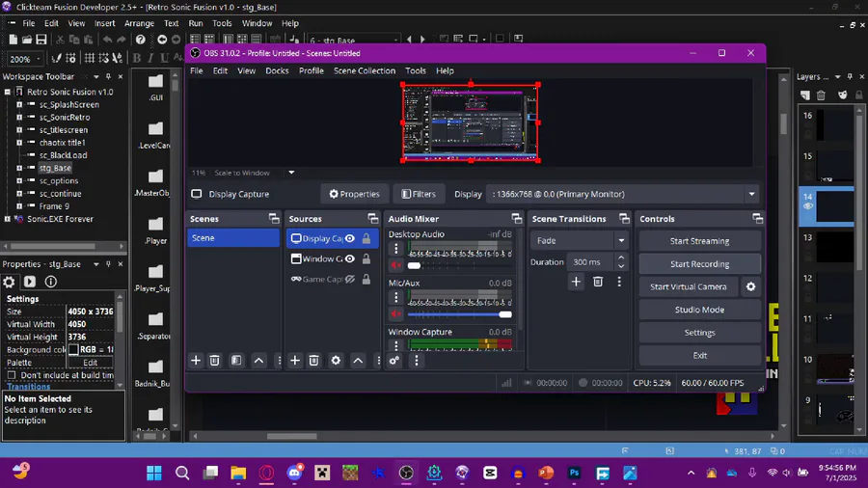The width and height of the screenshot is (868, 488).
Task: Open scene filters icon in Scenes dock
Action: click(x=236, y=361)
